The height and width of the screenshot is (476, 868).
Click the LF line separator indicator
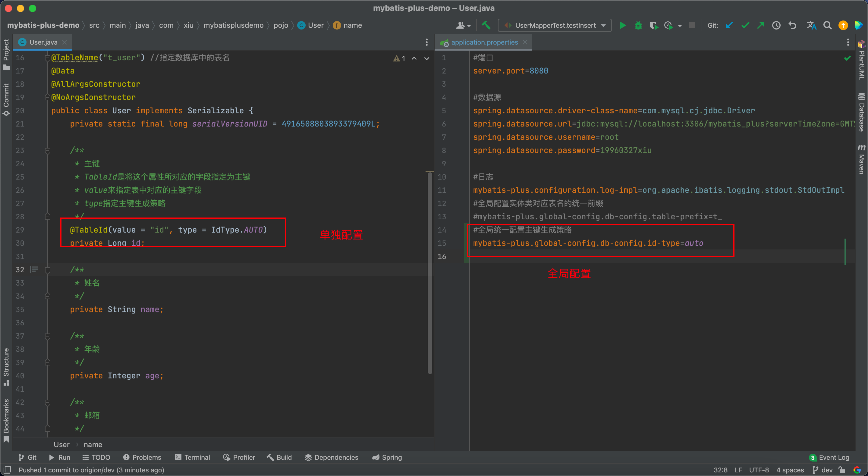738,470
